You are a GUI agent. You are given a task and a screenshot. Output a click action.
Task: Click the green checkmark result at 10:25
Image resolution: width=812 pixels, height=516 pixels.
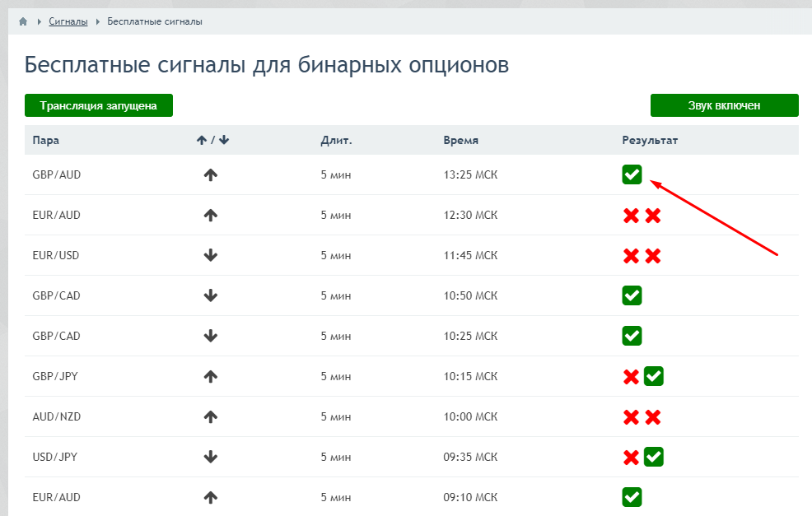[x=632, y=336]
